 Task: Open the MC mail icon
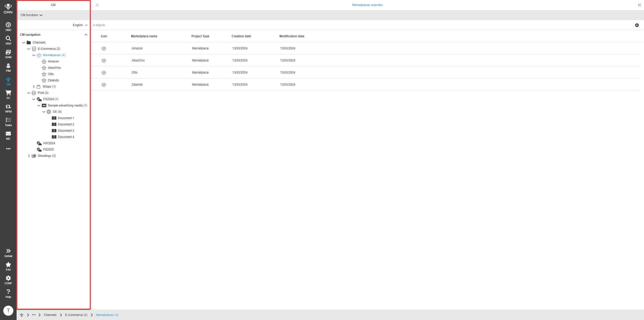coord(8,135)
